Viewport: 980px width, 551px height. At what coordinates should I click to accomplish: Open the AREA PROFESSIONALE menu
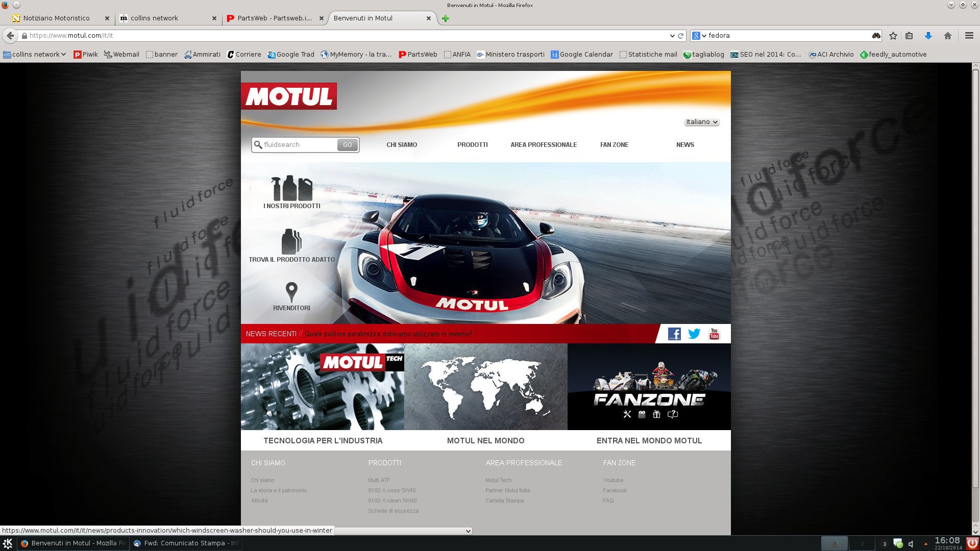(x=544, y=145)
